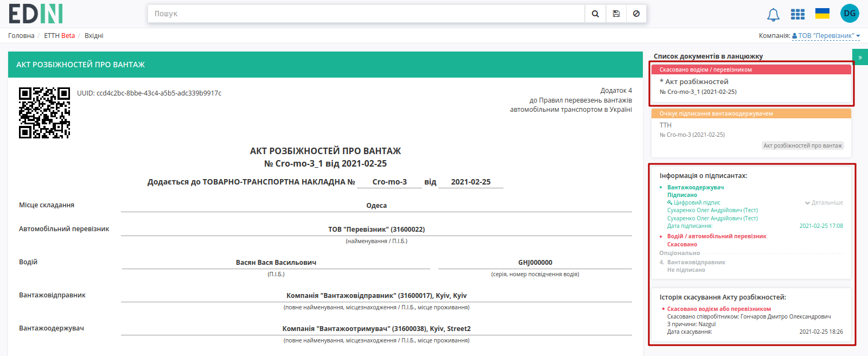Click the search magnifier icon
The width and height of the screenshot is (868, 356).
[595, 14]
